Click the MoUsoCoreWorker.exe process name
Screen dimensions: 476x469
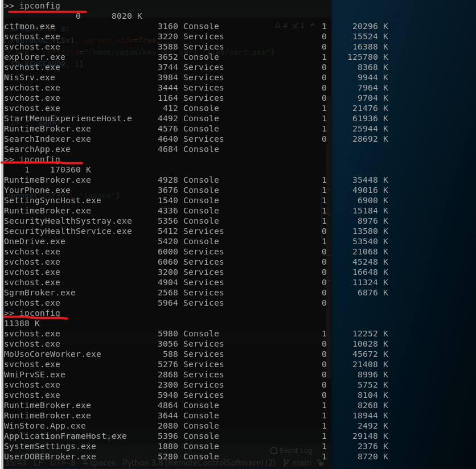[52, 354]
